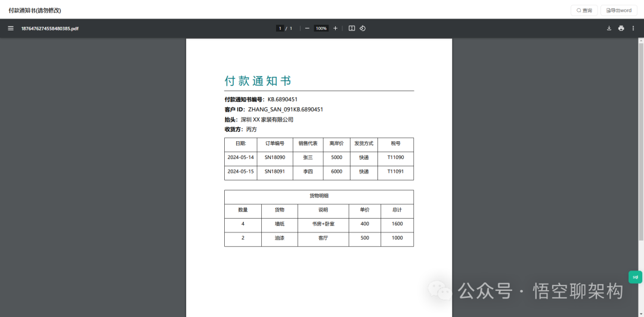Click the 总计 column header

pyautogui.click(x=397, y=210)
